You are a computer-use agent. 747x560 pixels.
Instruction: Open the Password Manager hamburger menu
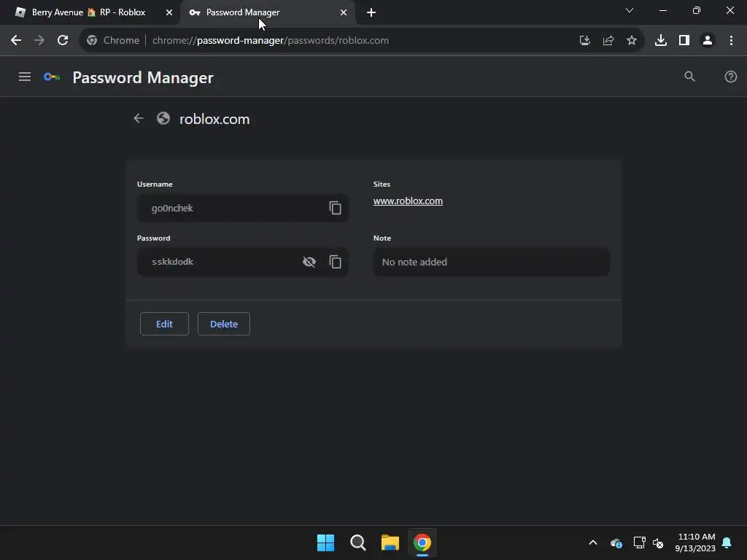tap(25, 77)
